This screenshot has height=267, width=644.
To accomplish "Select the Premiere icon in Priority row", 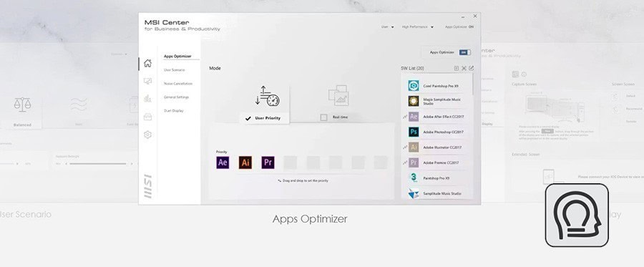I will [x=268, y=162].
